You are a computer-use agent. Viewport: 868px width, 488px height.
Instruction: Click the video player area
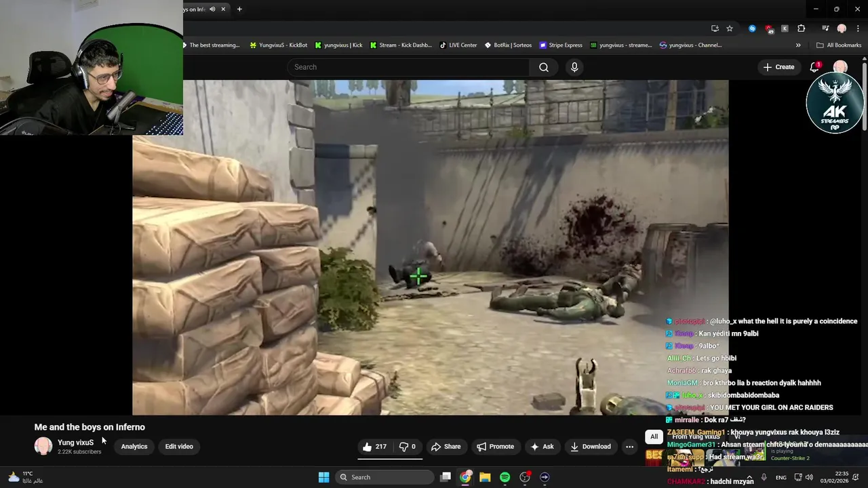431,247
